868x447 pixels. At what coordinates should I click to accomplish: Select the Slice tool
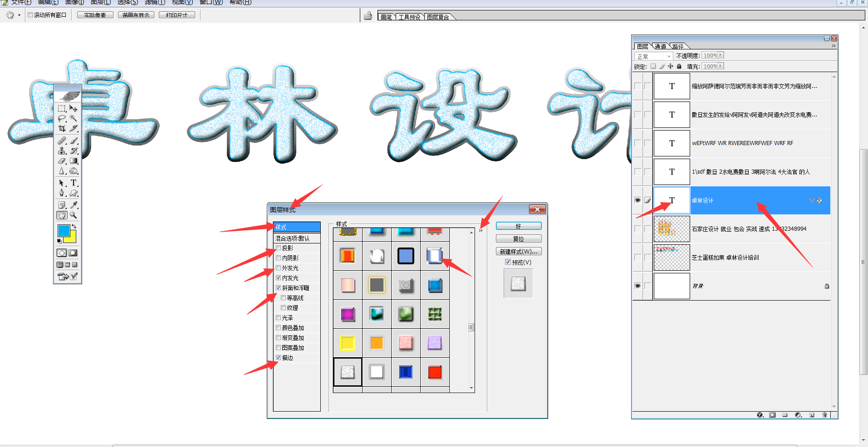pyautogui.click(x=74, y=129)
